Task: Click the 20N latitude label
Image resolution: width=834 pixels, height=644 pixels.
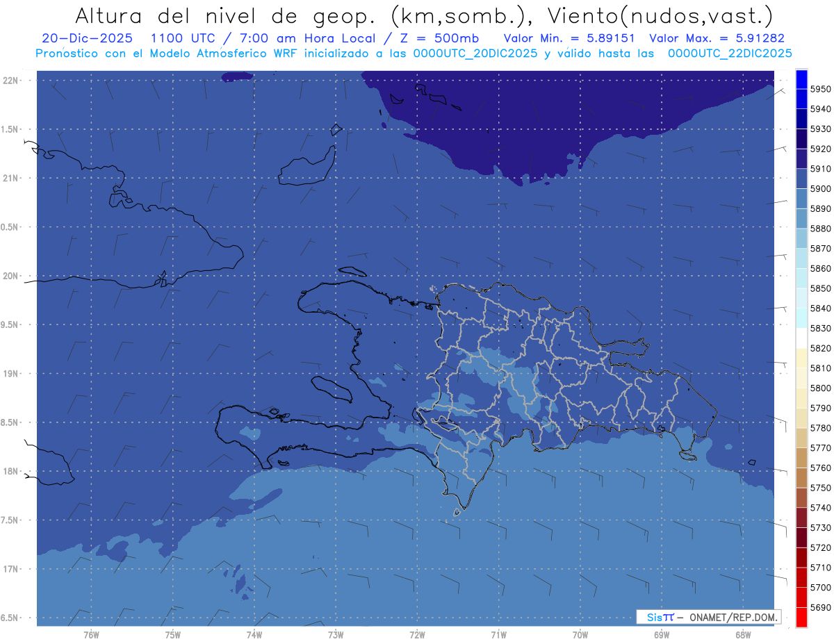Action: 10,276
